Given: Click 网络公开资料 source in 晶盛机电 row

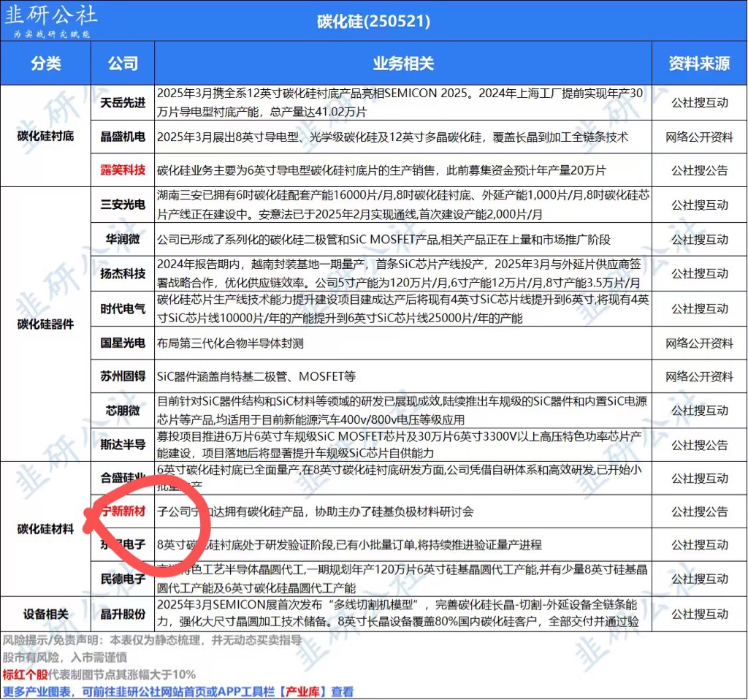Looking at the screenshot, I should tap(699, 137).
